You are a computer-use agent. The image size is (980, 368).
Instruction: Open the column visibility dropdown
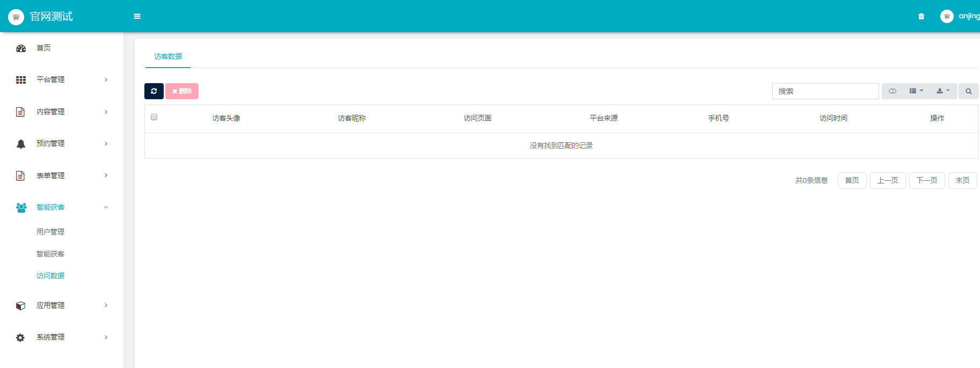coord(916,91)
